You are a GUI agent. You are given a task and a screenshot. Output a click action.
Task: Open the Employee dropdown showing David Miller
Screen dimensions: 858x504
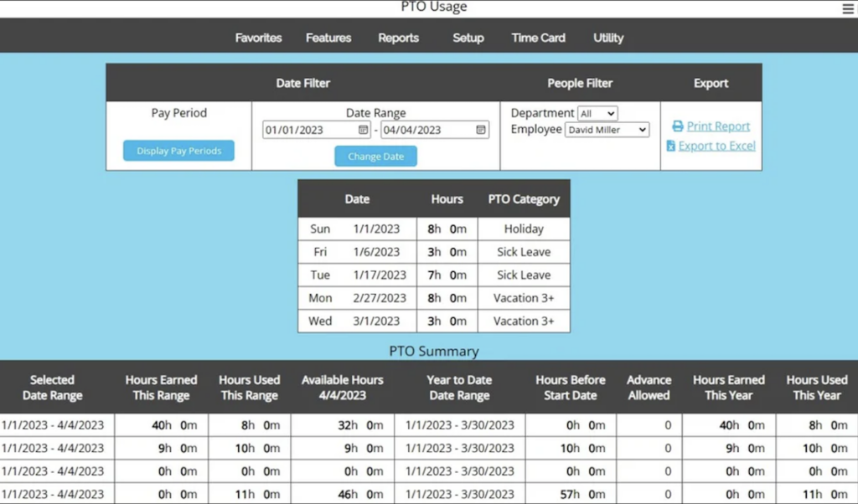(x=607, y=130)
